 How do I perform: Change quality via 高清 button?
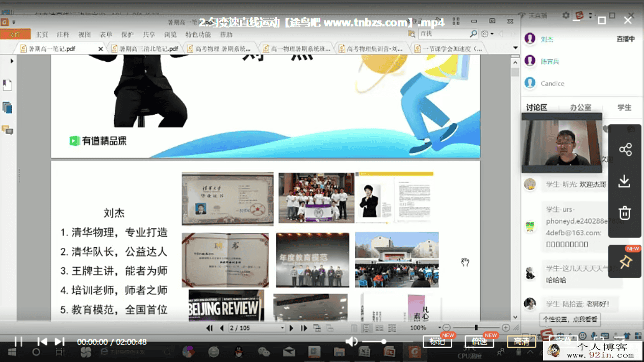(521, 342)
